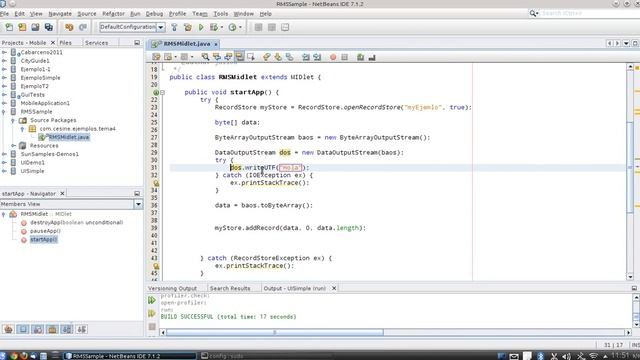Toggle third filter button in Navigator bottom bar
The image size is (640, 360).
point(38,329)
